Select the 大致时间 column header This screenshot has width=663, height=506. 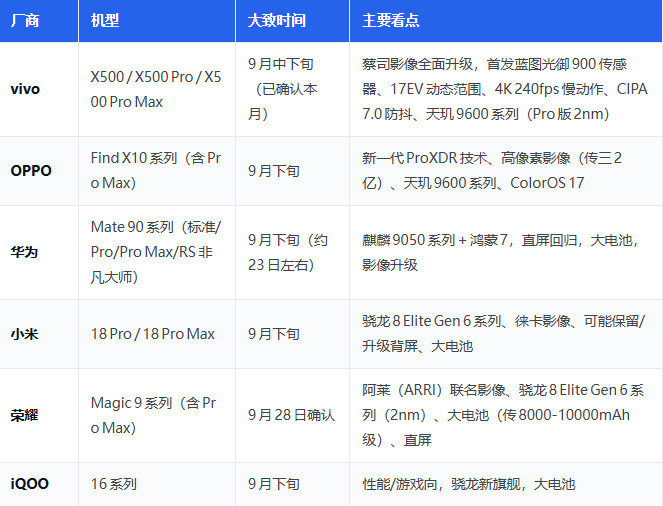[x=292, y=21]
